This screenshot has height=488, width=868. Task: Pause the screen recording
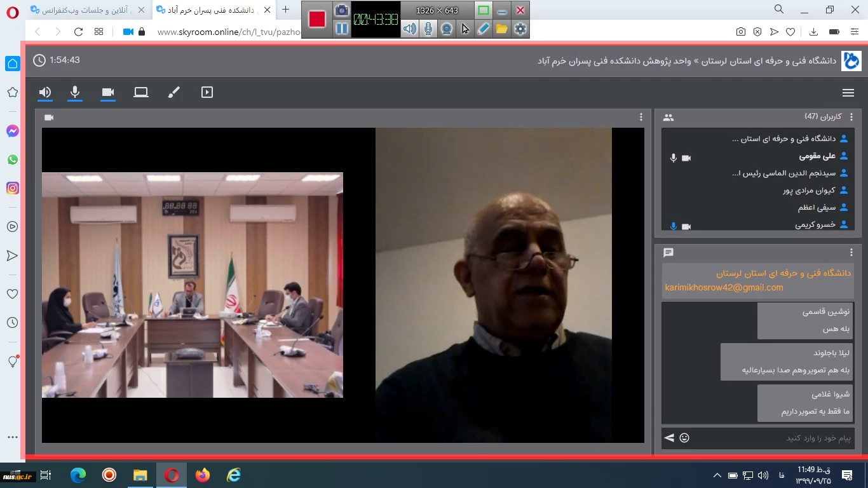coord(342,29)
